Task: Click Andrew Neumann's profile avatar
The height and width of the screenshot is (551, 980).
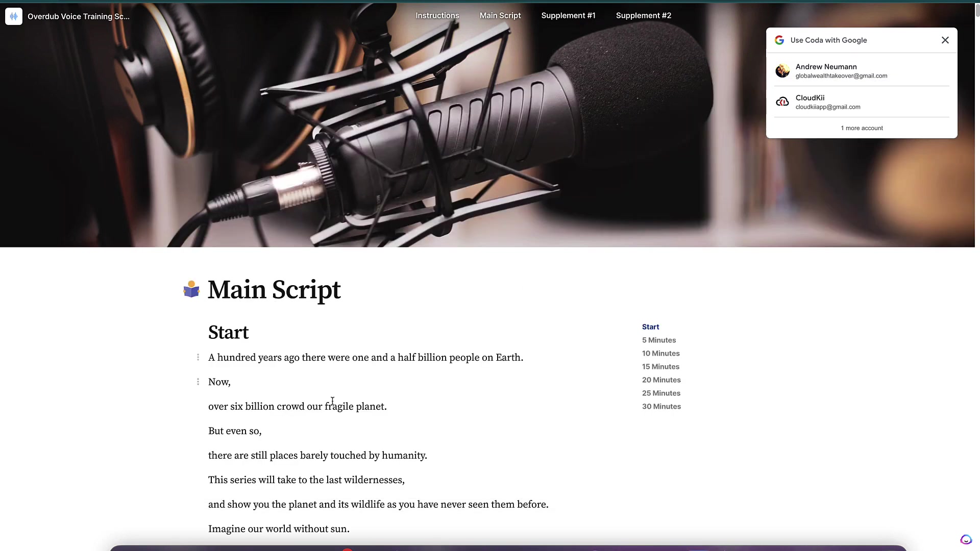Action: pos(782,71)
